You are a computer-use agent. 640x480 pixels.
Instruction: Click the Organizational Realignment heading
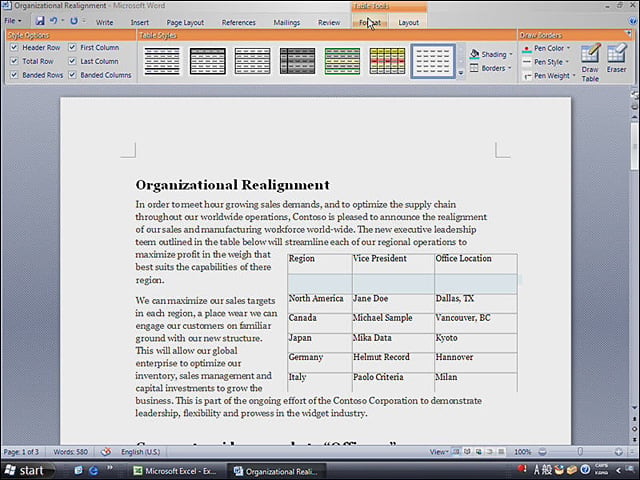232,185
